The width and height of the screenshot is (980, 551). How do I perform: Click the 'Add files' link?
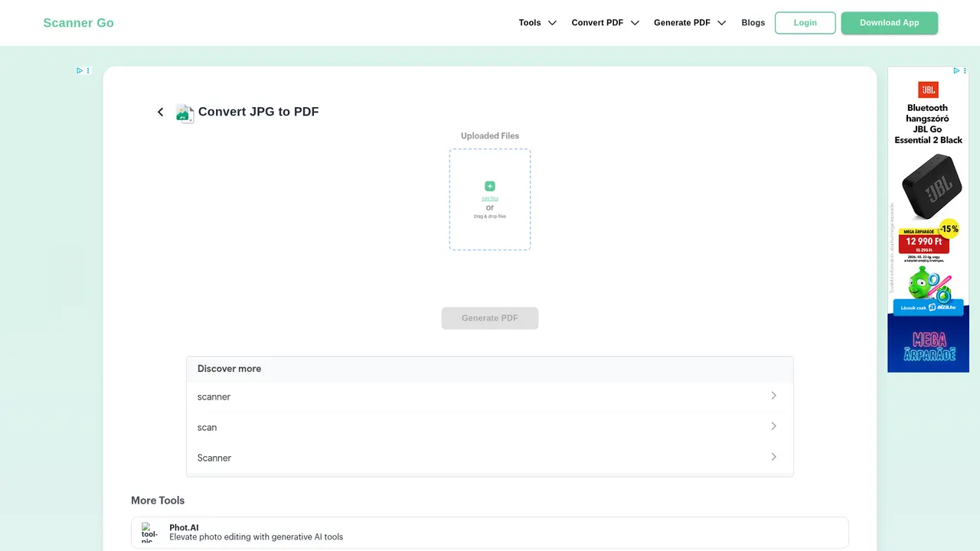tap(490, 198)
